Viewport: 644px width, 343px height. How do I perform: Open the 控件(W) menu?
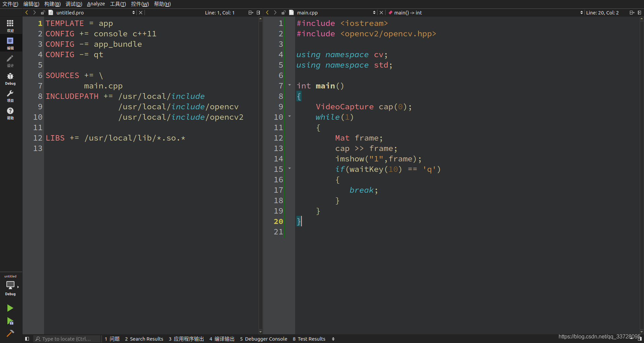[x=140, y=4]
